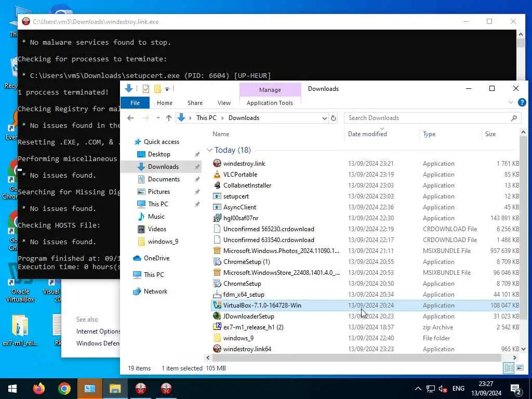Select the AsyncClient application icon

pyautogui.click(x=217, y=207)
